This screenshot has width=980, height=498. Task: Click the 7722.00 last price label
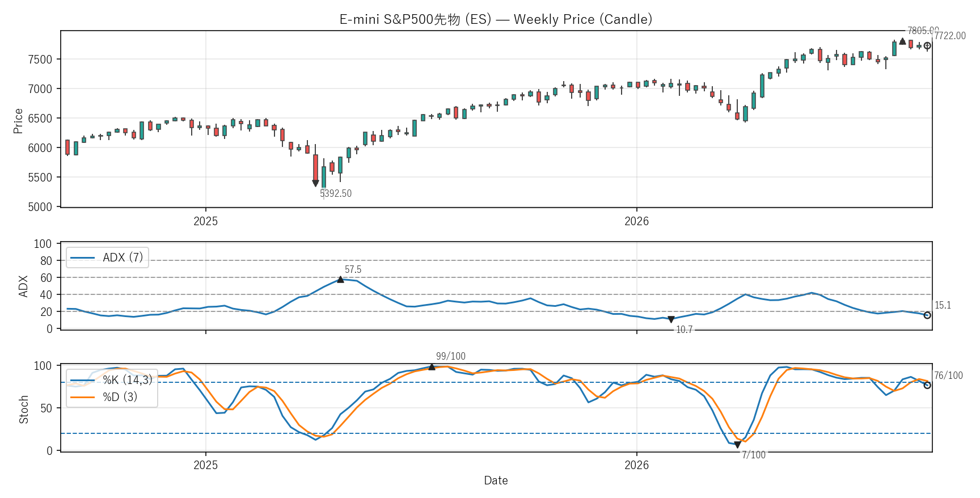tap(950, 36)
